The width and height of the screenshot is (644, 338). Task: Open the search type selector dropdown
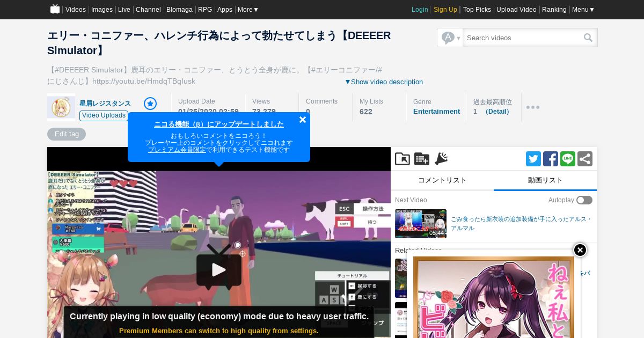click(x=450, y=38)
